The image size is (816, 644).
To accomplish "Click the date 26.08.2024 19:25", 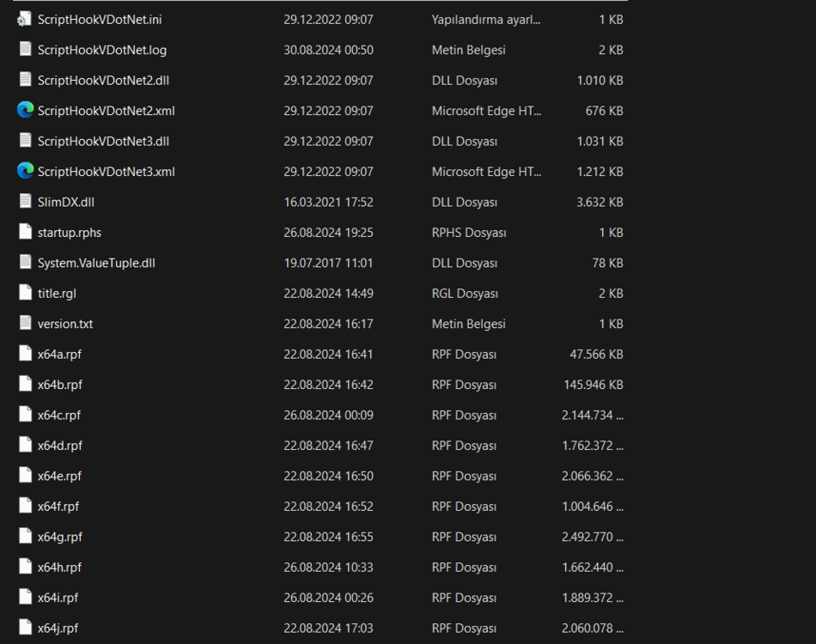I will point(328,233).
